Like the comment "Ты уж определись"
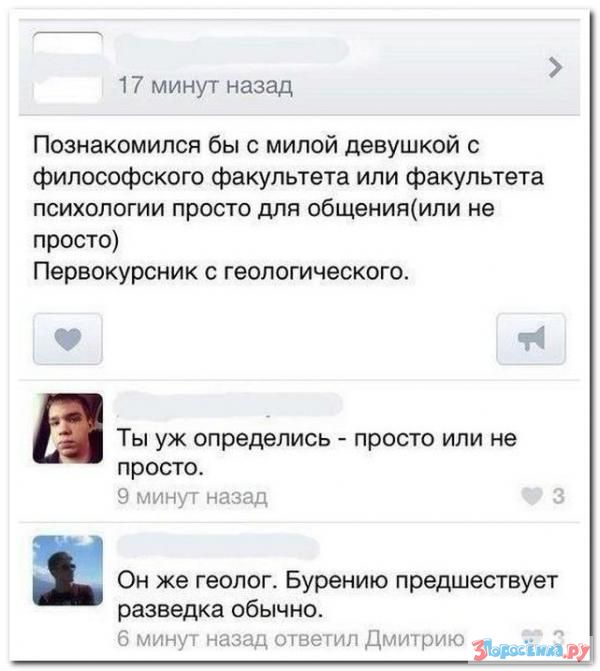Viewport: 600px width, 671px height. click(x=532, y=497)
